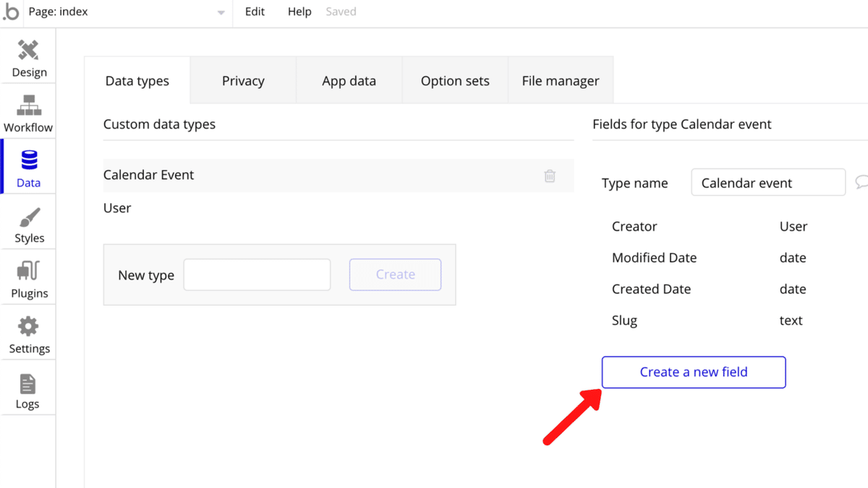Switch to the App data tab
The width and height of the screenshot is (868, 488).
click(x=349, y=81)
